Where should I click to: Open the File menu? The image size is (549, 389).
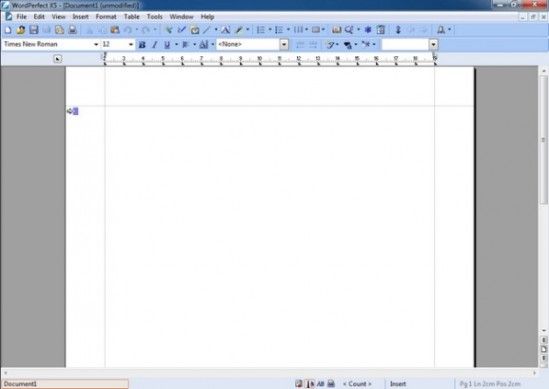[21, 16]
